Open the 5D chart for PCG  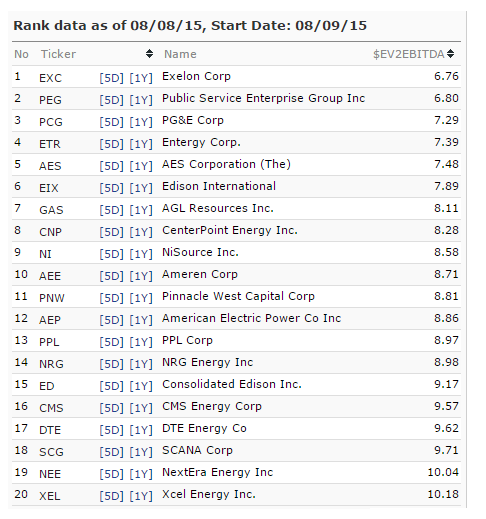coord(111,122)
